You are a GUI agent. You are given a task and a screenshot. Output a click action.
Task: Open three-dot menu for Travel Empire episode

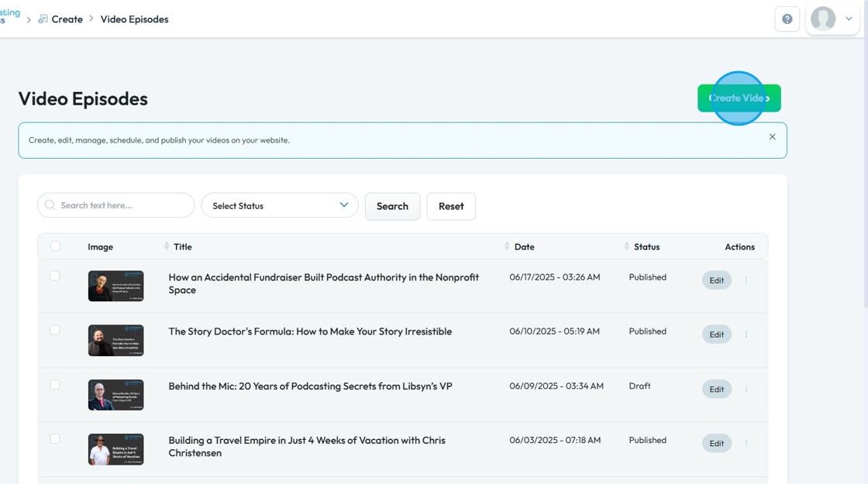point(746,444)
